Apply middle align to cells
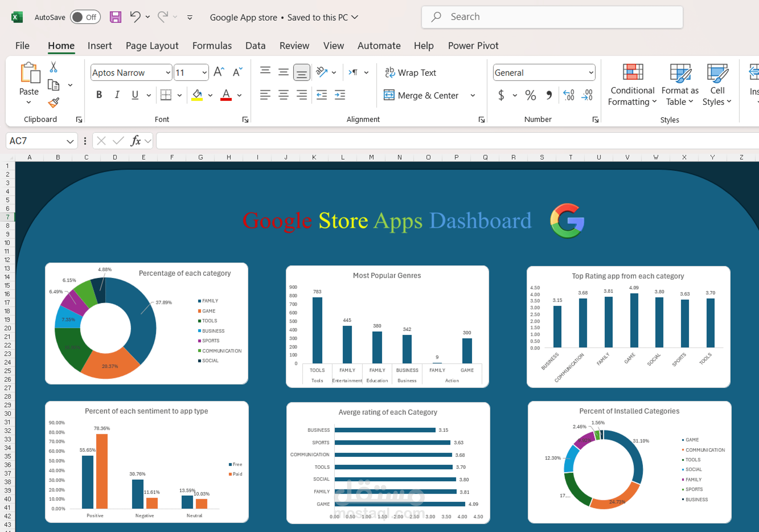The image size is (759, 532). (283, 72)
